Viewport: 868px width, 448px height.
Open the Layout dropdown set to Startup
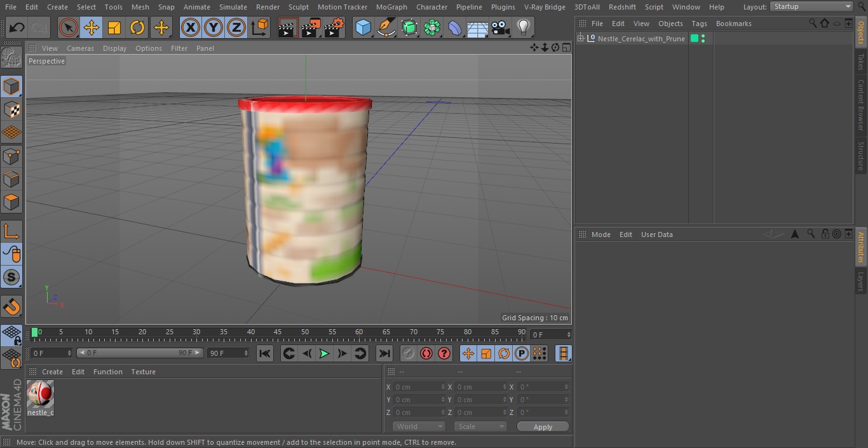pos(811,6)
